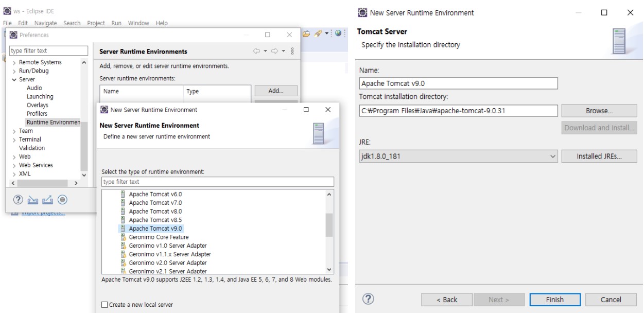This screenshot has height=313, width=644.
Task: Click the Name column header in runtime table
Action: click(x=141, y=91)
